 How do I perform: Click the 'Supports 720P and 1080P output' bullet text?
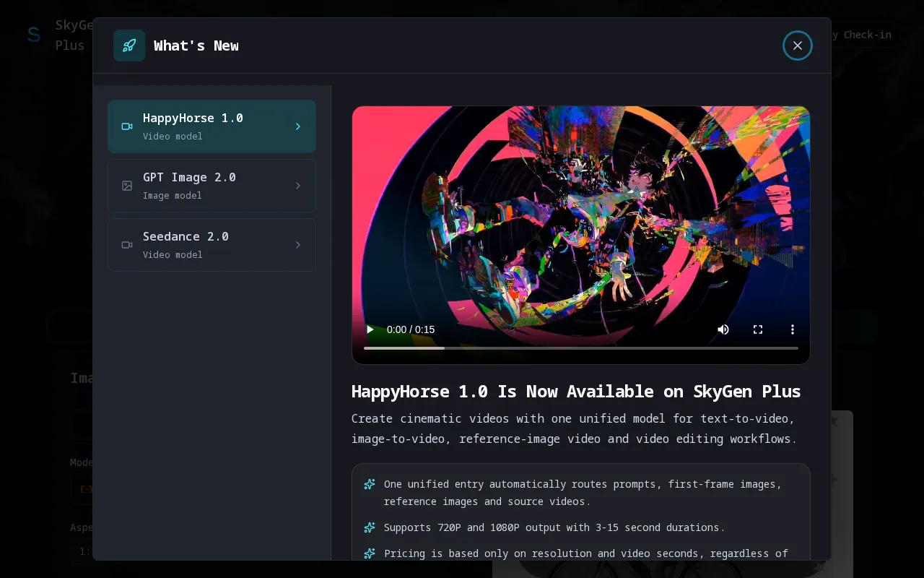(554, 527)
